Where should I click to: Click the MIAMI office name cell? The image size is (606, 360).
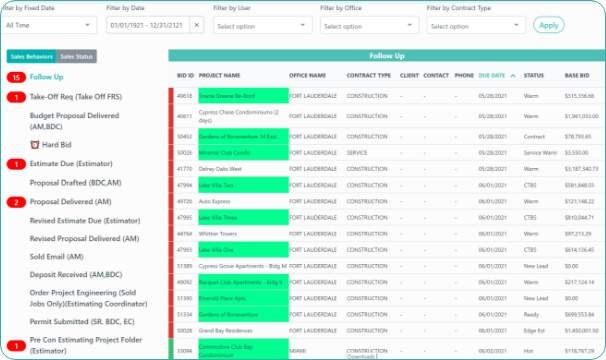(297, 351)
